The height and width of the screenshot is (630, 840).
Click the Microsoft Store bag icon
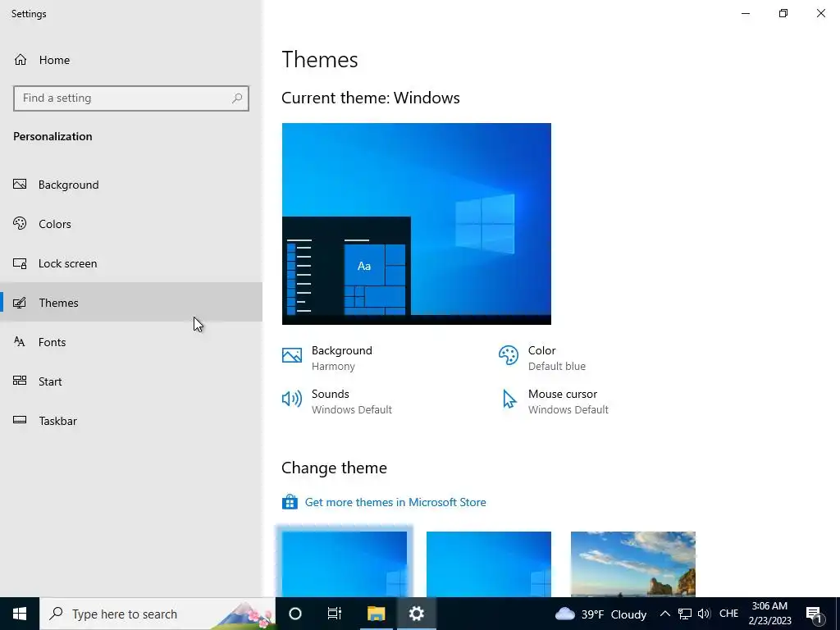290,502
